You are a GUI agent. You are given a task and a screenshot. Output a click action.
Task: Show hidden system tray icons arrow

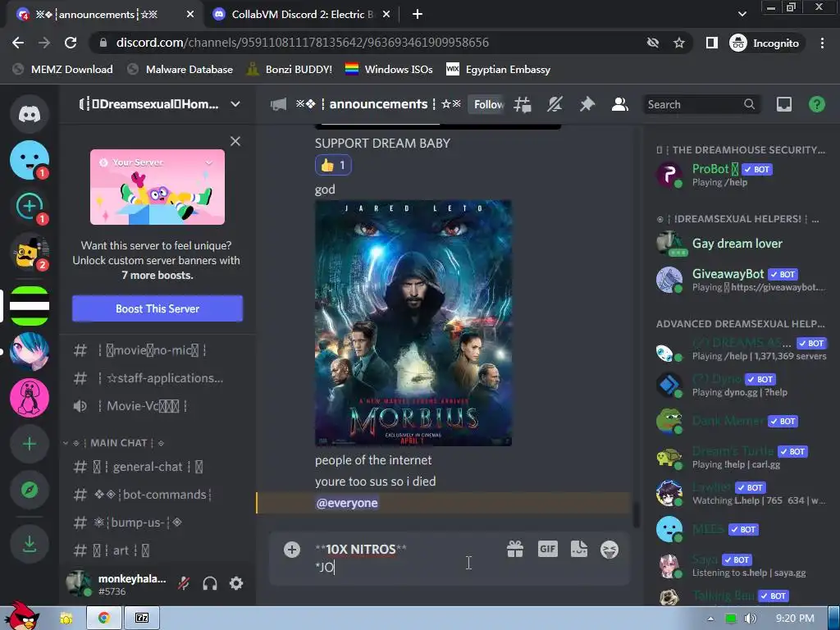[710, 619]
